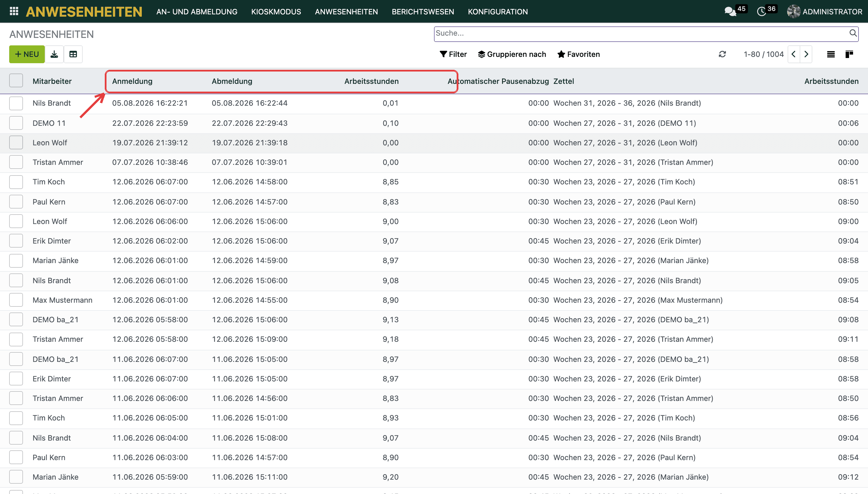Sort by the Automatischer Pausenabzug column header
The width and height of the screenshot is (868, 494).
(498, 81)
